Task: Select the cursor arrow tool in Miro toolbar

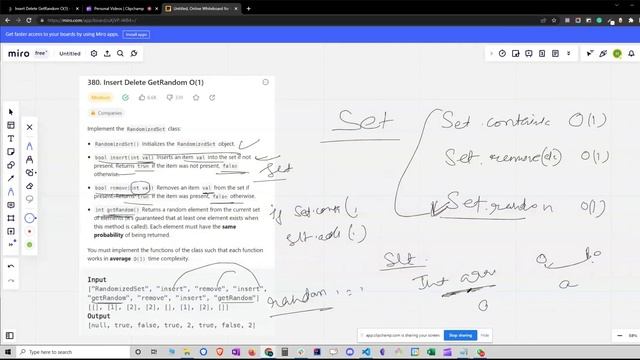Action: [11, 112]
